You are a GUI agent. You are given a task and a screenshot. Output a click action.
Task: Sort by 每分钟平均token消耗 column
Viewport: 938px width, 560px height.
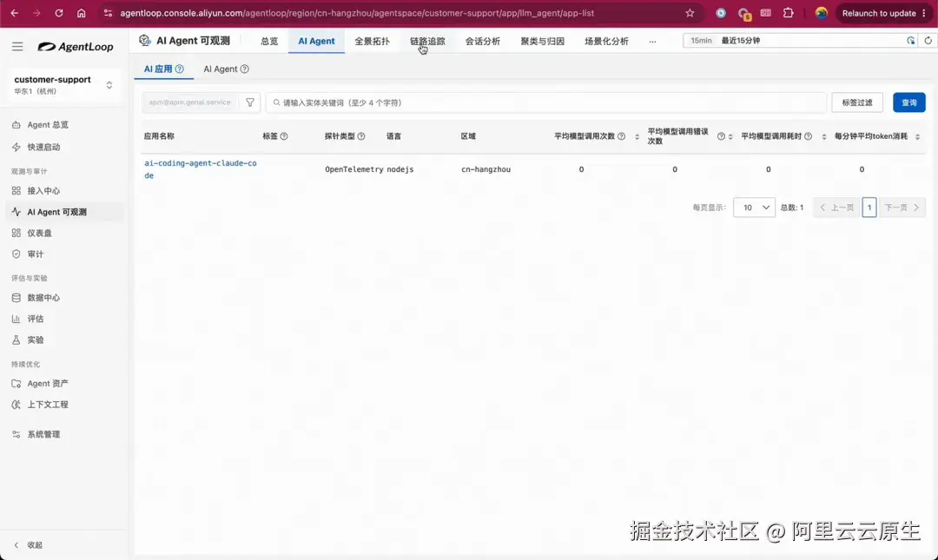(917, 136)
